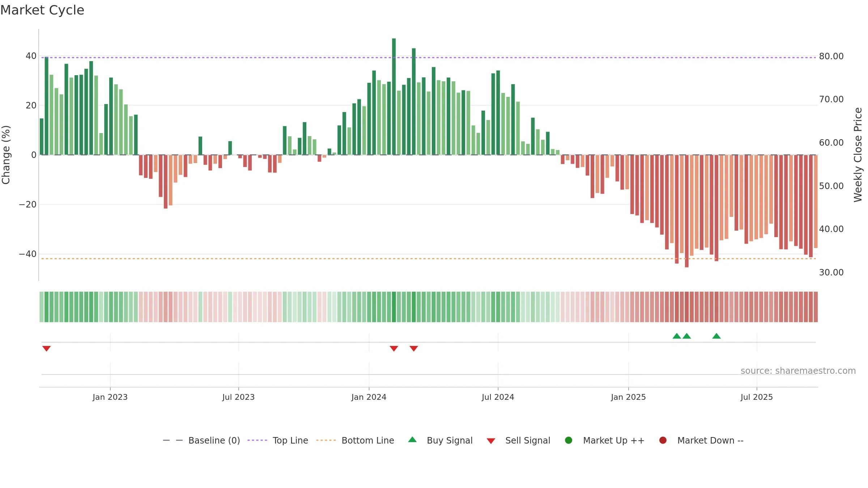Select the left sell signal marker after Jan 2024
This screenshot has width=868, height=488.
(x=394, y=348)
